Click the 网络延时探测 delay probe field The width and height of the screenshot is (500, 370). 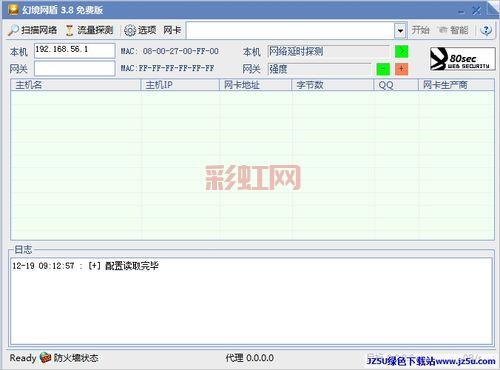329,51
